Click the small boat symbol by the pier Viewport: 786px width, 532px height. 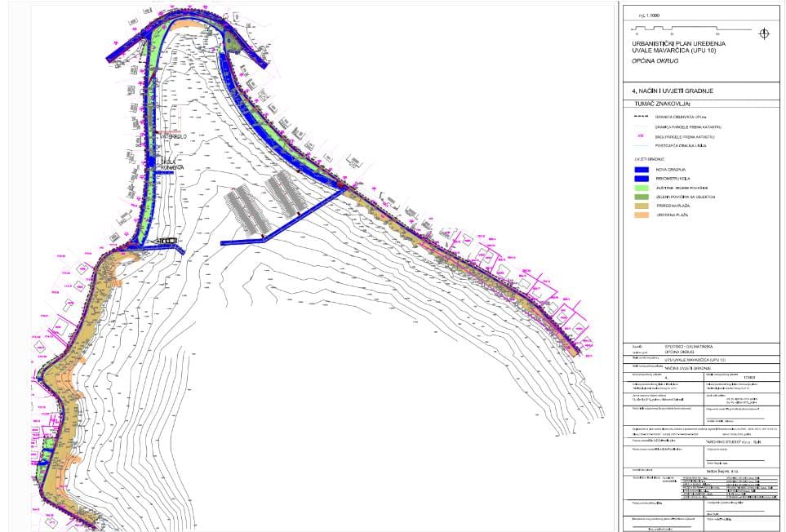click(166, 241)
